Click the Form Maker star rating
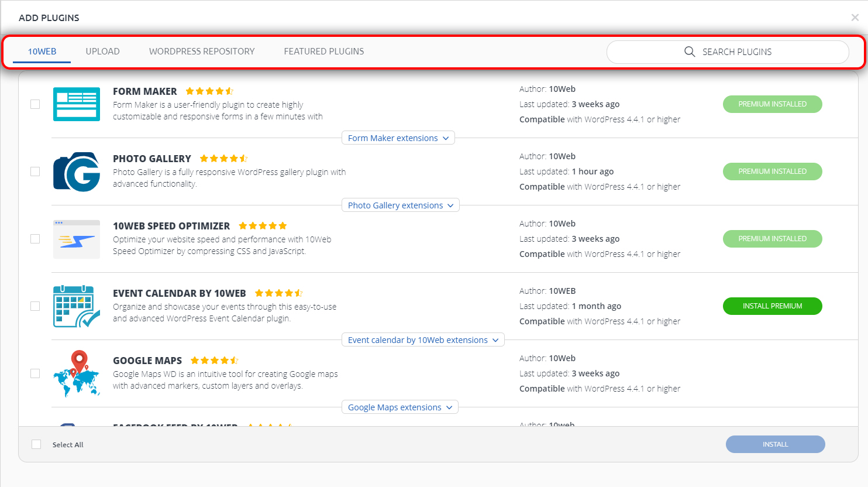Viewport: 868px width, 487px height. pos(209,91)
